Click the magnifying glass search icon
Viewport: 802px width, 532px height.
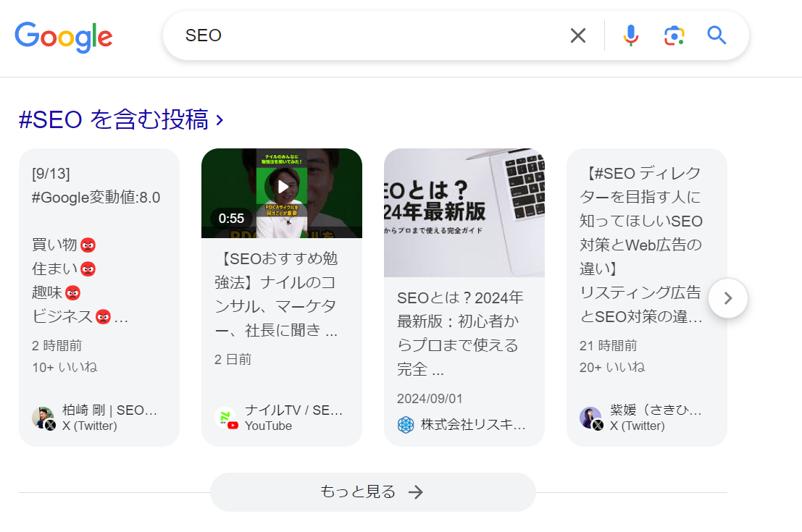[717, 35]
